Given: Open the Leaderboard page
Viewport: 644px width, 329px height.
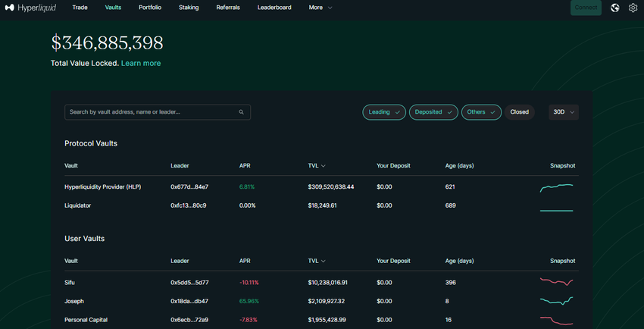Looking at the screenshot, I should (274, 8).
